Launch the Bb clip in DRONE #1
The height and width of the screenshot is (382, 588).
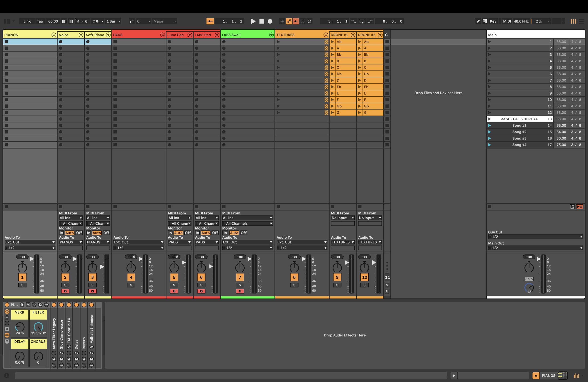coord(333,55)
